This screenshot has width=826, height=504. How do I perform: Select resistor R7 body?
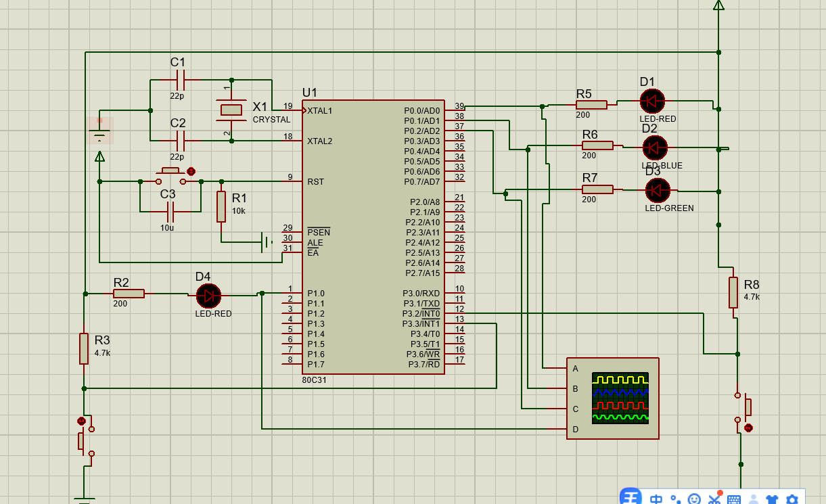coord(597,189)
